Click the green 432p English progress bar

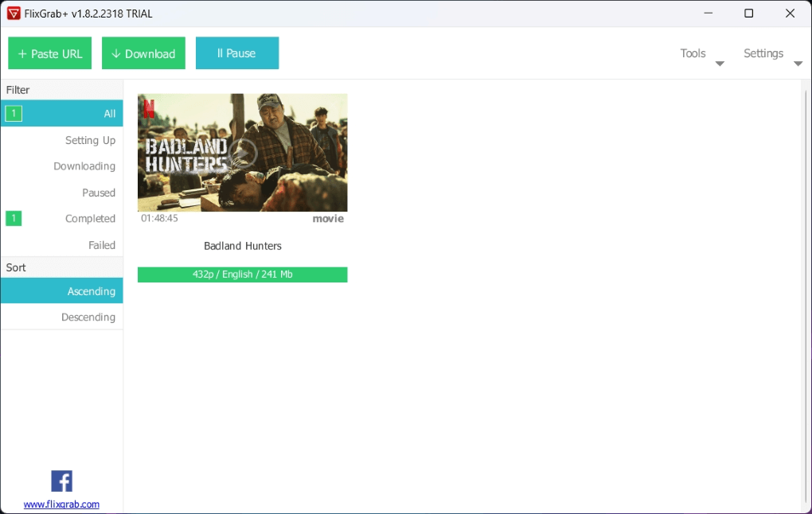[x=242, y=275]
